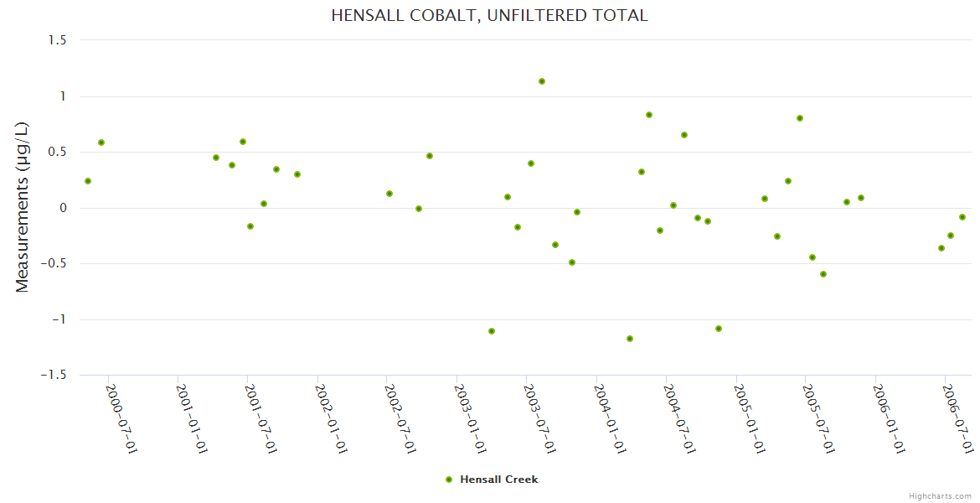Select the 2005 data point at about 0.8

[x=800, y=118]
